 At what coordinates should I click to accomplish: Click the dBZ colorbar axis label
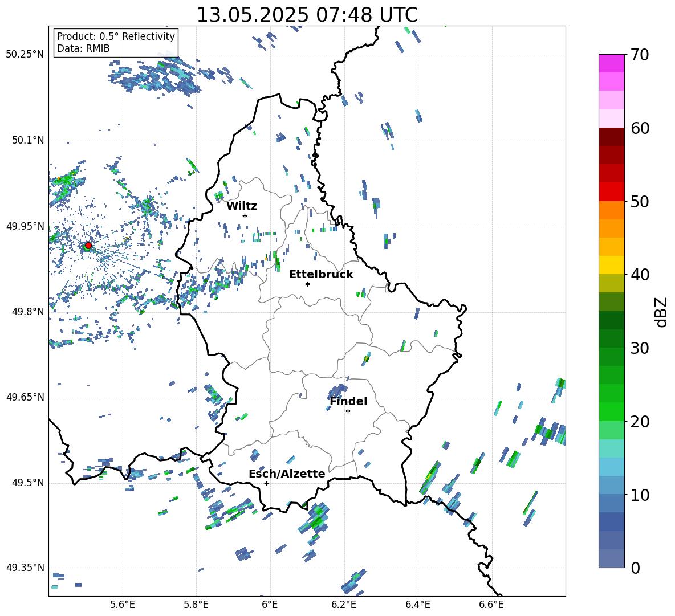coord(662,312)
